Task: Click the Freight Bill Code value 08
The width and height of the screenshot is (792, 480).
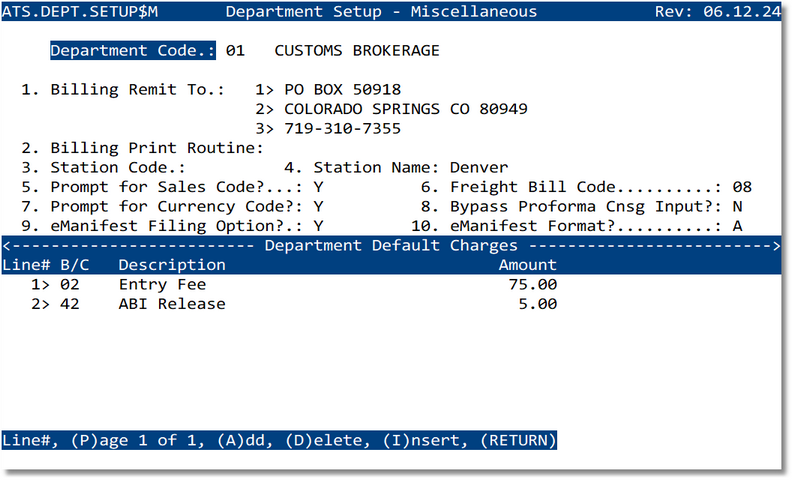Action: tap(741, 187)
